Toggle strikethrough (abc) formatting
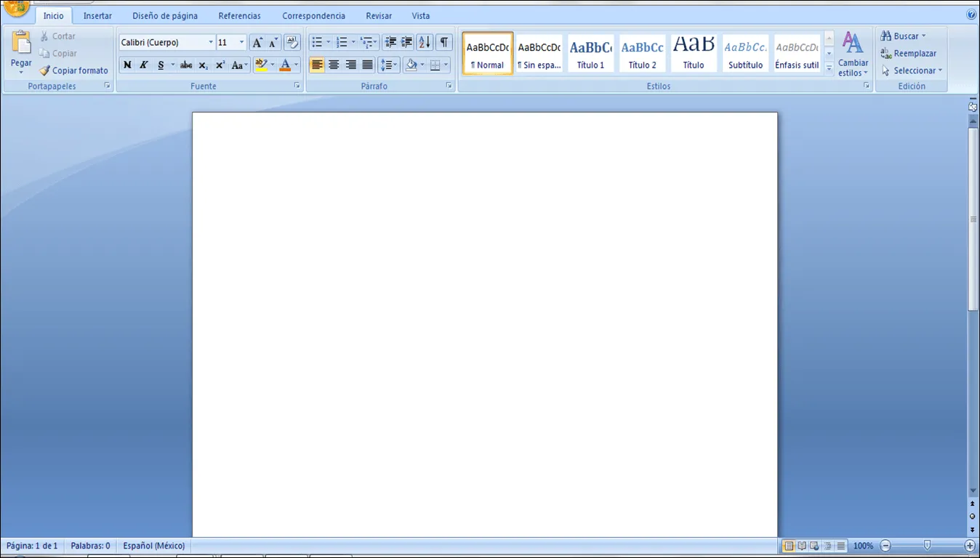The height and width of the screenshot is (558, 980). [186, 65]
